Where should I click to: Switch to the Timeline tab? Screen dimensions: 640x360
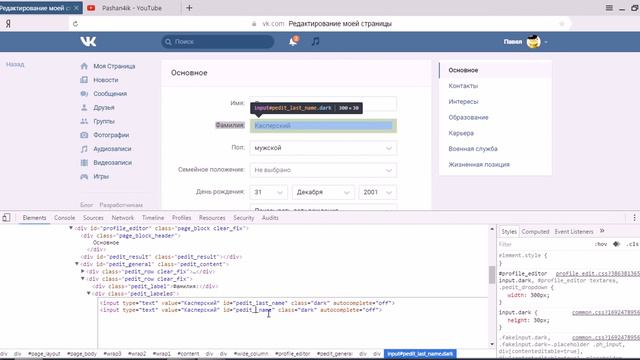point(153,218)
